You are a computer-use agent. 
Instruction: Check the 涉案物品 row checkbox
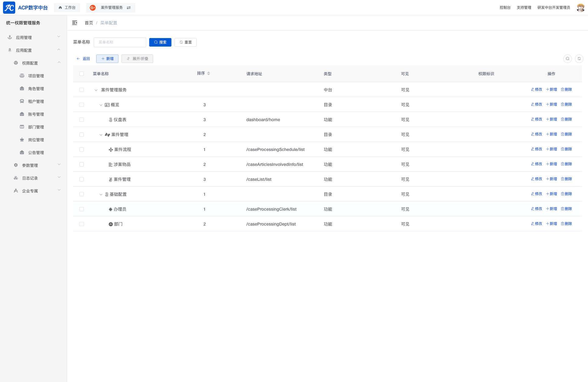(82, 164)
